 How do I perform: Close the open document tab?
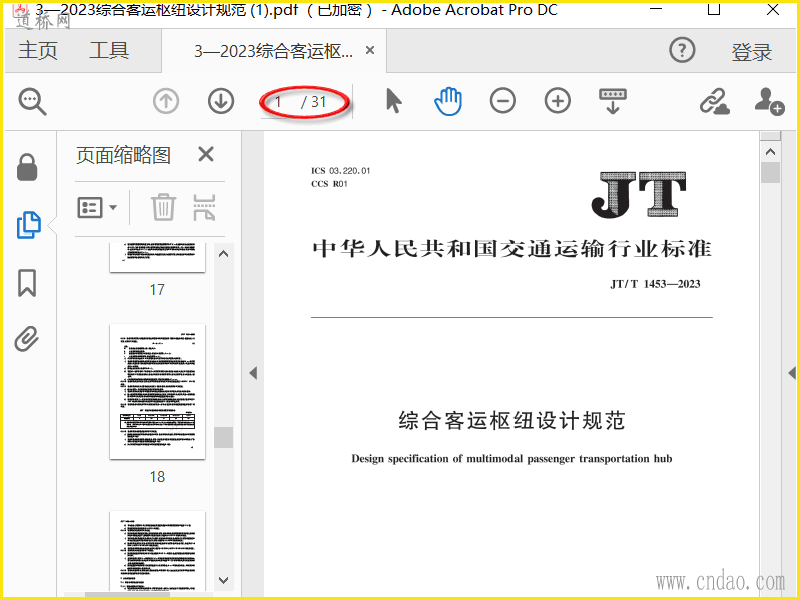pos(370,50)
